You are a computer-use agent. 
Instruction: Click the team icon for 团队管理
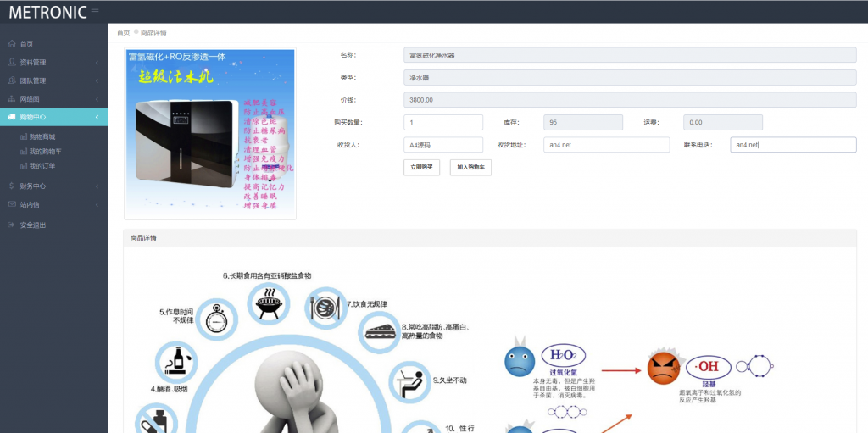[10, 80]
